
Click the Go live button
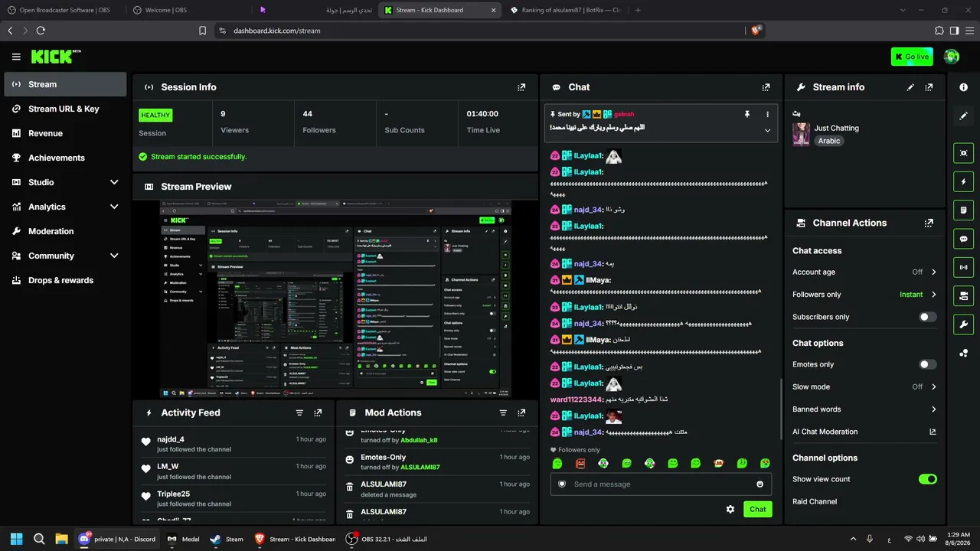[x=912, y=57]
